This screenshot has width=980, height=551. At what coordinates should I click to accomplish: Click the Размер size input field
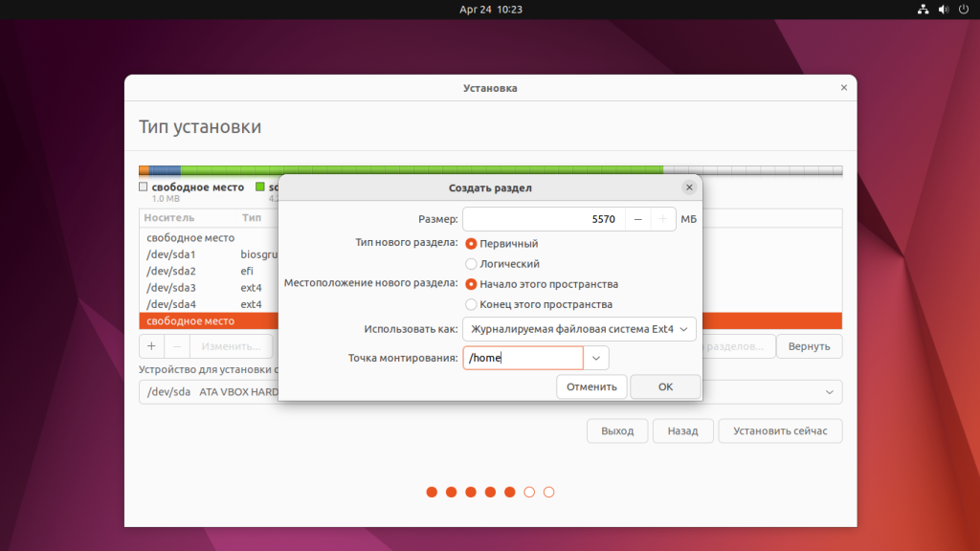point(544,219)
